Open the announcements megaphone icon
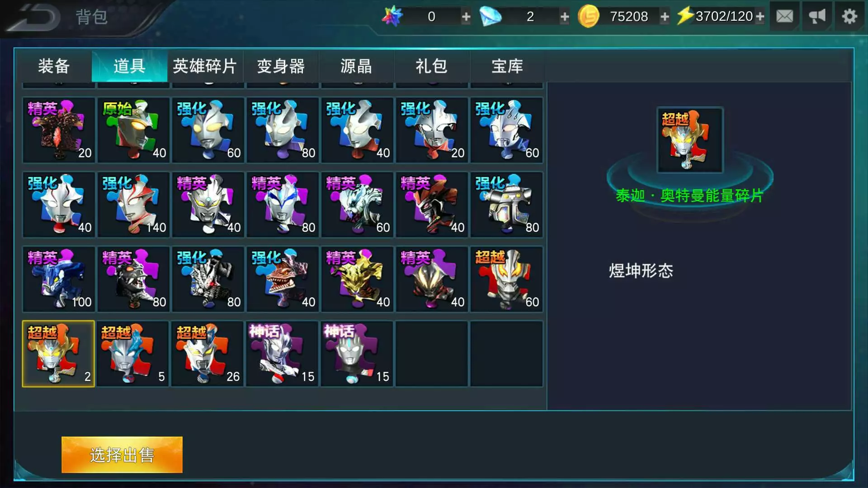 (817, 17)
